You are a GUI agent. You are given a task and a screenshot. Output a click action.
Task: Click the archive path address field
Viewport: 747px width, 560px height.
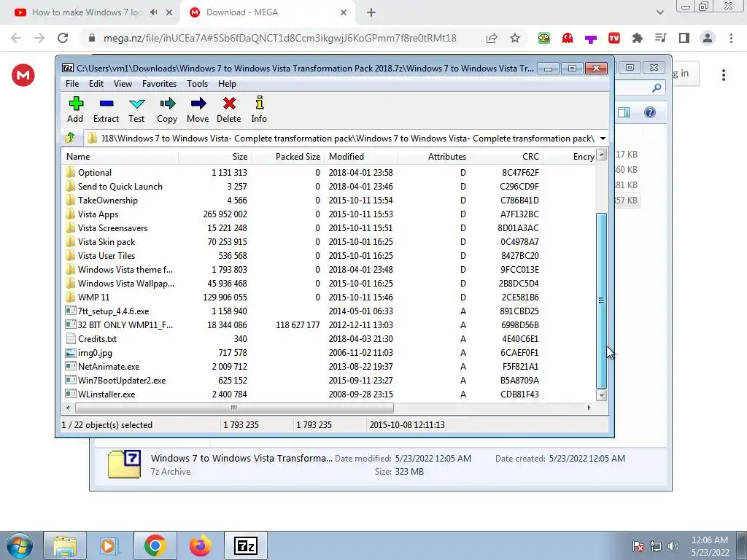click(341, 139)
